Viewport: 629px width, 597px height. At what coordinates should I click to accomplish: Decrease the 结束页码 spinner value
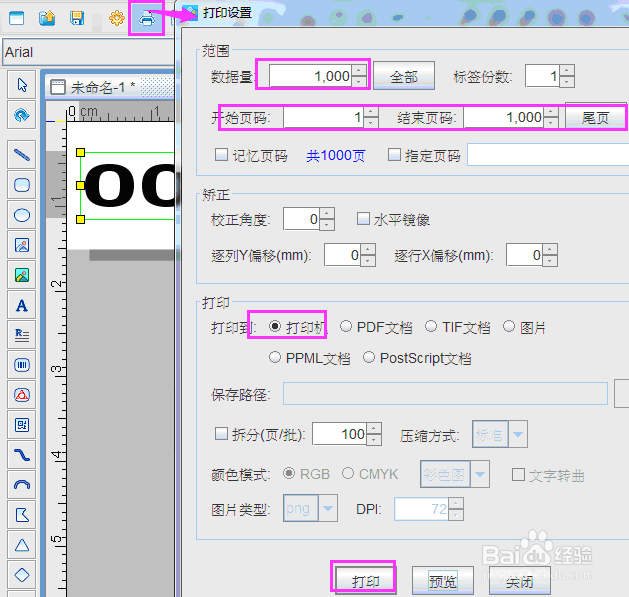(x=551, y=123)
